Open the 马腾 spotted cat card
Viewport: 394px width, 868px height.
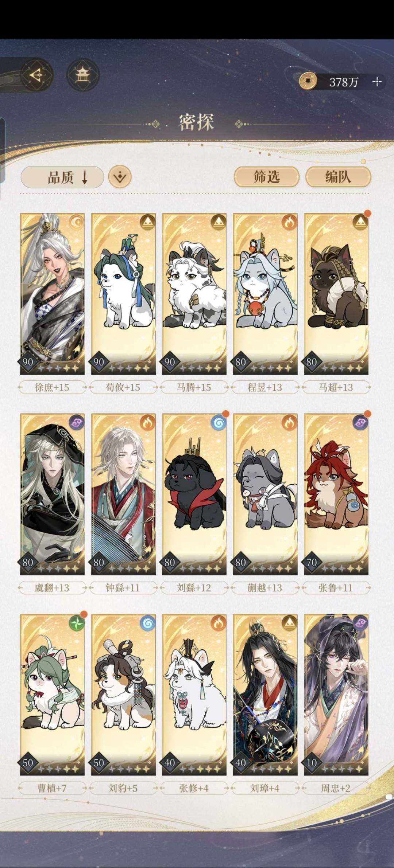tap(194, 294)
